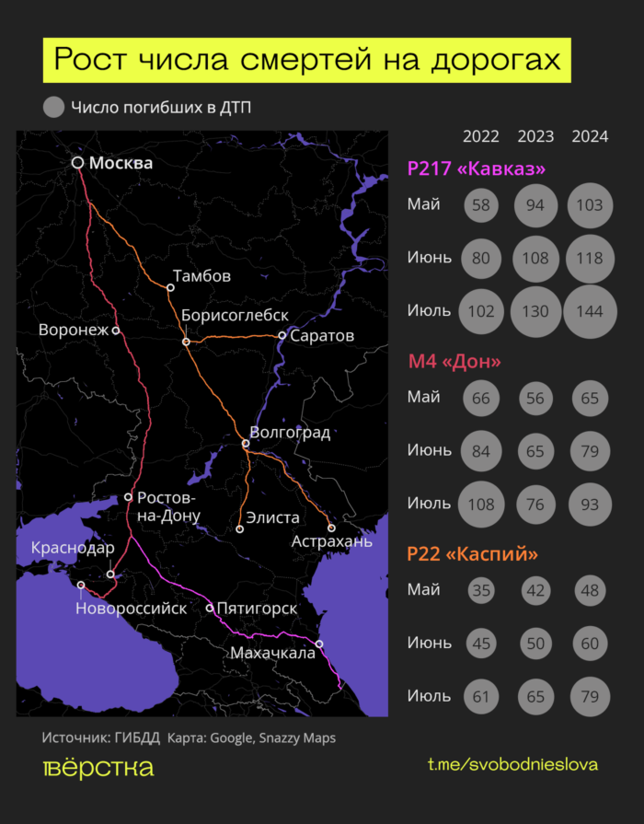
Task: Click the gray legend circle for Число погибших
Action: [x=54, y=108]
